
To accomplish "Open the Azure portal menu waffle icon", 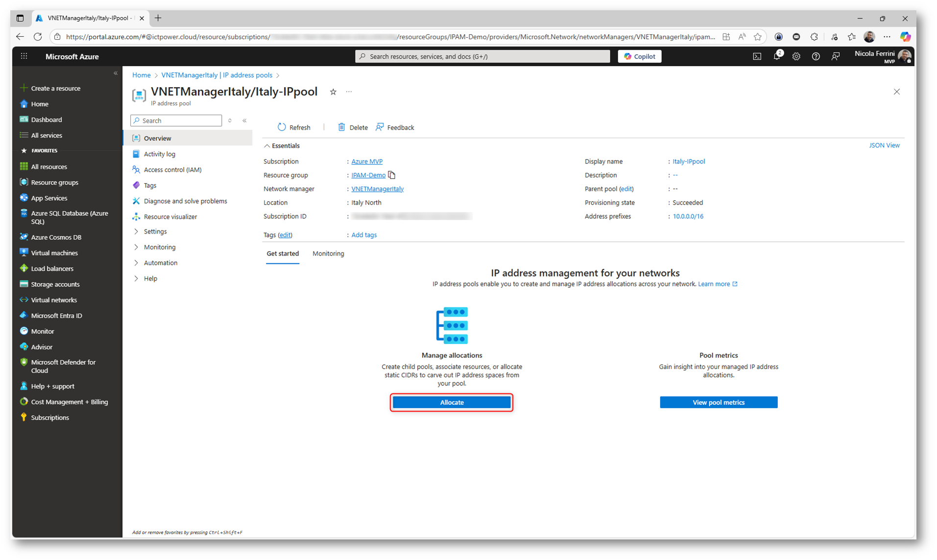I will 24,56.
